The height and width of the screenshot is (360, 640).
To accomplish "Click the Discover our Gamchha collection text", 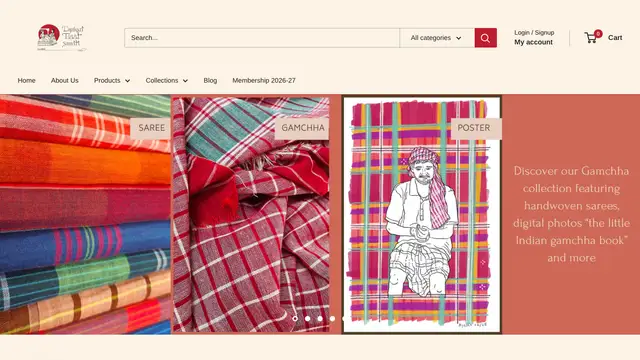I will click(571, 214).
